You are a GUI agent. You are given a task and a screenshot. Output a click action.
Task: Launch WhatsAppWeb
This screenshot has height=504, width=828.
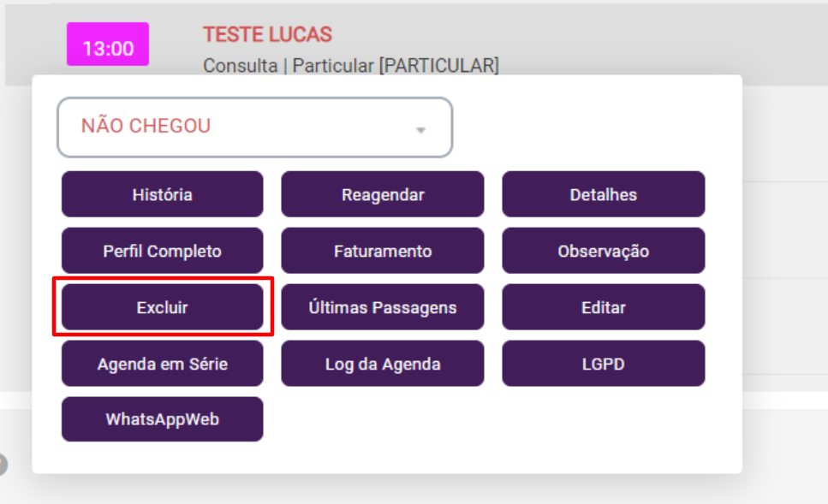tap(163, 419)
